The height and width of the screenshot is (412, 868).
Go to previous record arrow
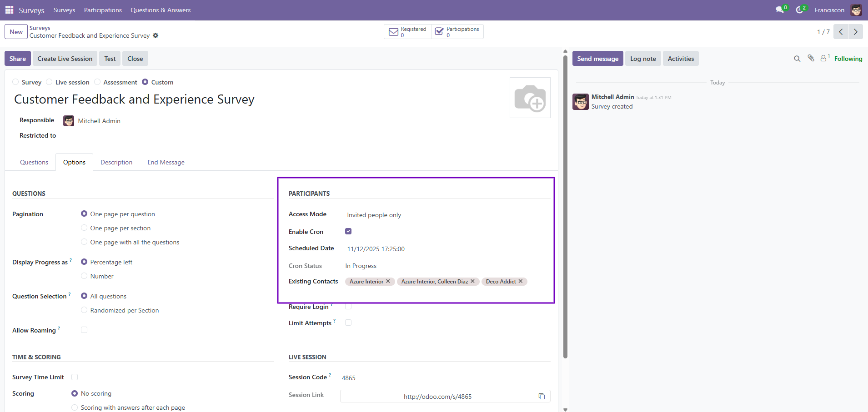841,32
